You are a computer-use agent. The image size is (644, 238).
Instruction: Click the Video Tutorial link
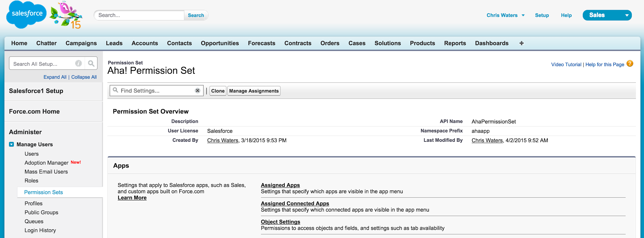coord(566,64)
